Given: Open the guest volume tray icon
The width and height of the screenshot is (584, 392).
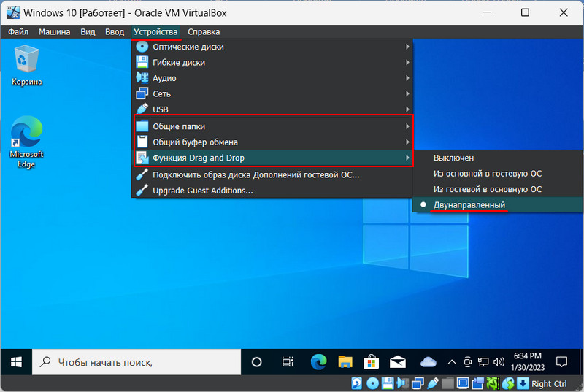Looking at the screenshot, I should (x=499, y=362).
